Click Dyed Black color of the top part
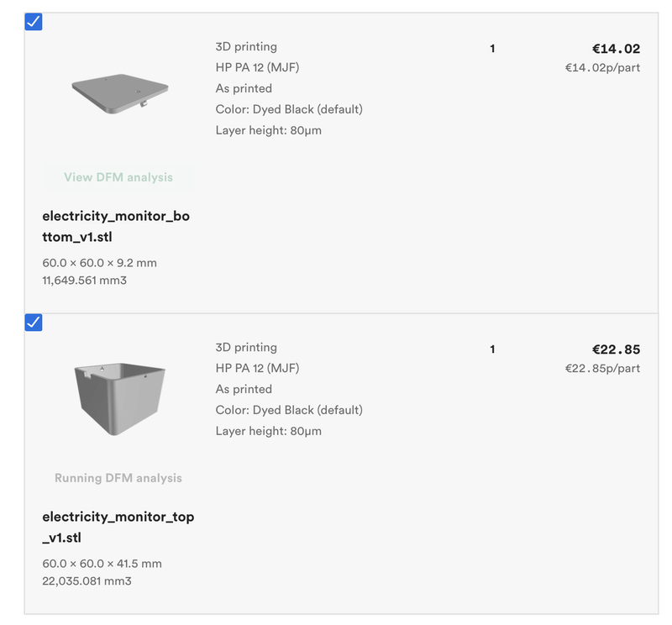This screenshot has width=672, height=625. [289, 410]
